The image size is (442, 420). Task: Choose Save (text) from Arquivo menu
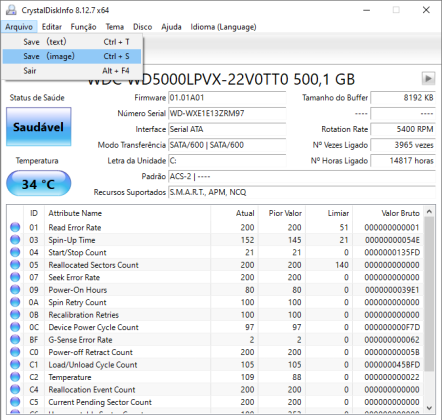72,42
